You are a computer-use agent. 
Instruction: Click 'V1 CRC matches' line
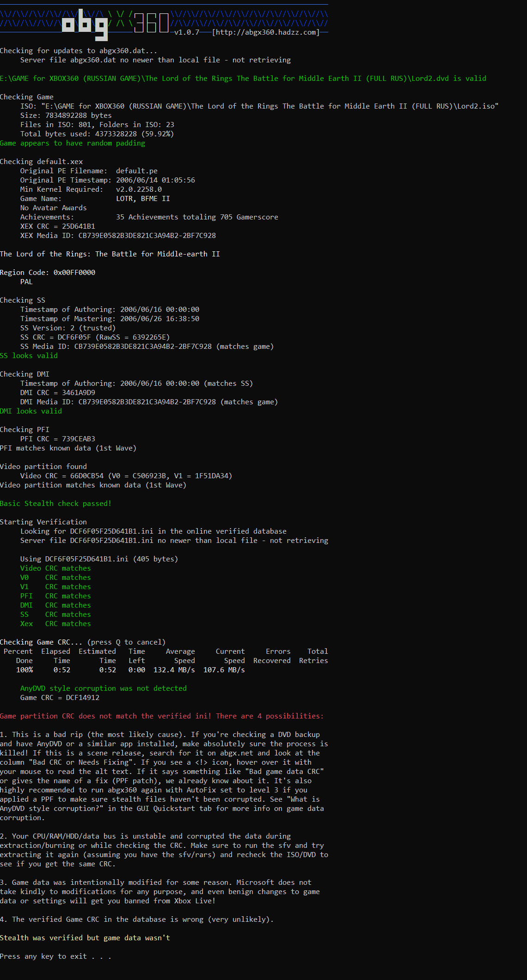(55, 587)
